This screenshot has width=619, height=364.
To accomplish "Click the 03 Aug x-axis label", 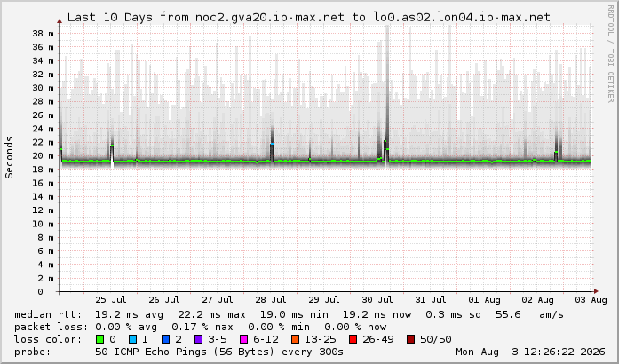I will coord(591,300).
